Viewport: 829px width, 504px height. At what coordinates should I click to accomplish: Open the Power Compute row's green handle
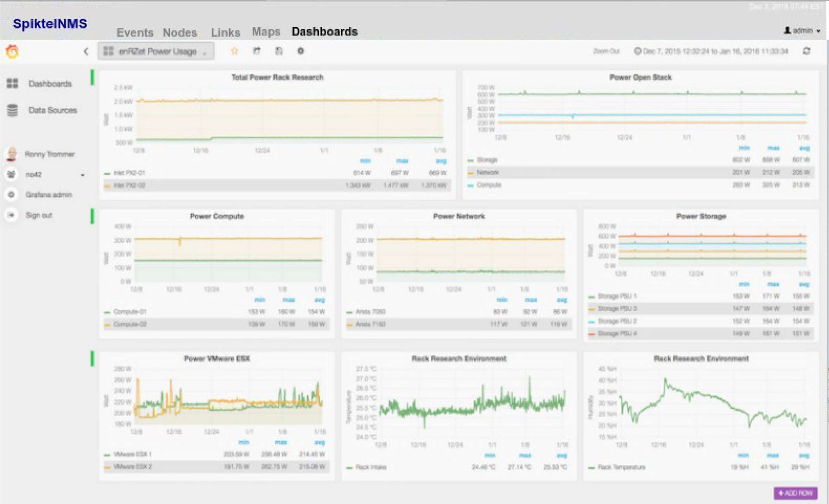(x=93, y=216)
